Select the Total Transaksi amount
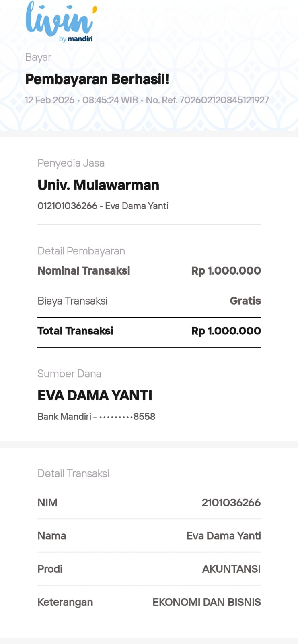The image size is (298, 644). (x=226, y=331)
